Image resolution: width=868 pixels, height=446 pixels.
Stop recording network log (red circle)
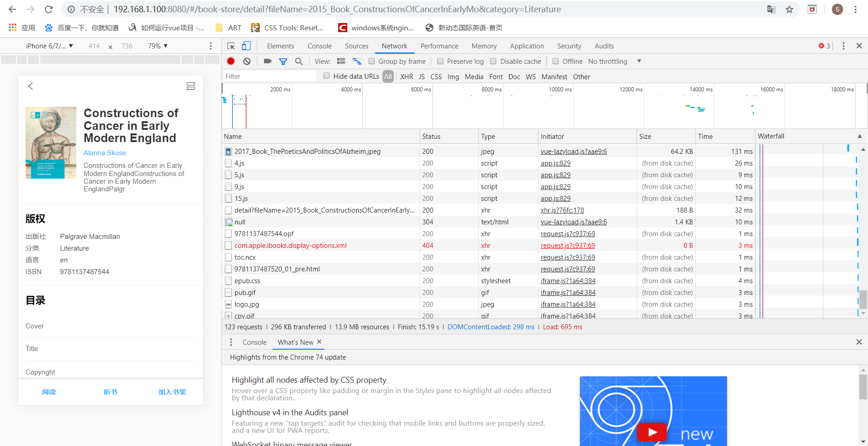(x=231, y=61)
